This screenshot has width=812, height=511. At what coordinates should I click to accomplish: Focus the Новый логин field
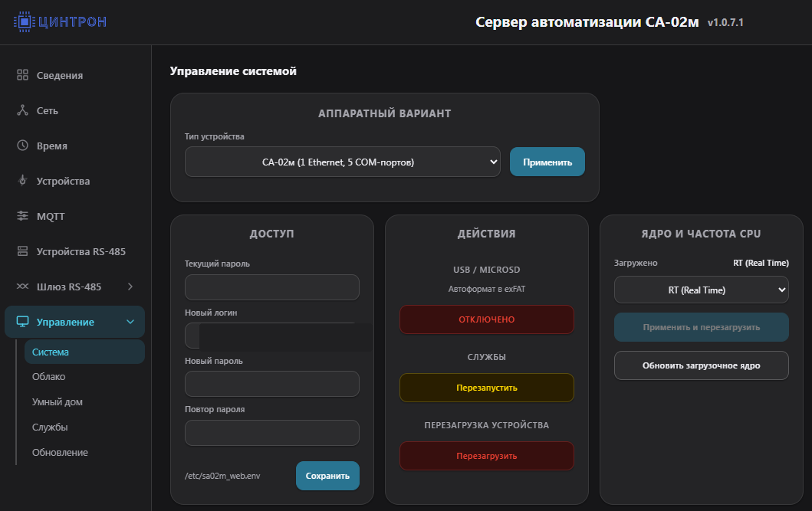tap(272, 336)
